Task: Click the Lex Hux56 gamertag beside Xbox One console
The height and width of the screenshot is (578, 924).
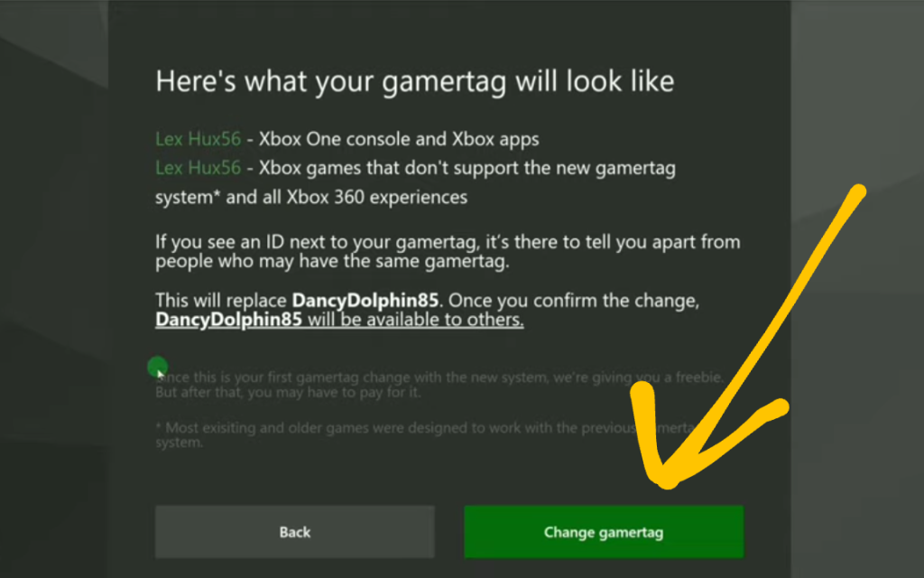Action: tap(198, 139)
